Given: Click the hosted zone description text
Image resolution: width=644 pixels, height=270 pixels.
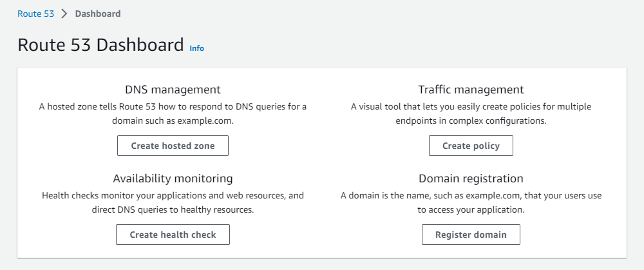Looking at the screenshot, I should click(173, 114).
